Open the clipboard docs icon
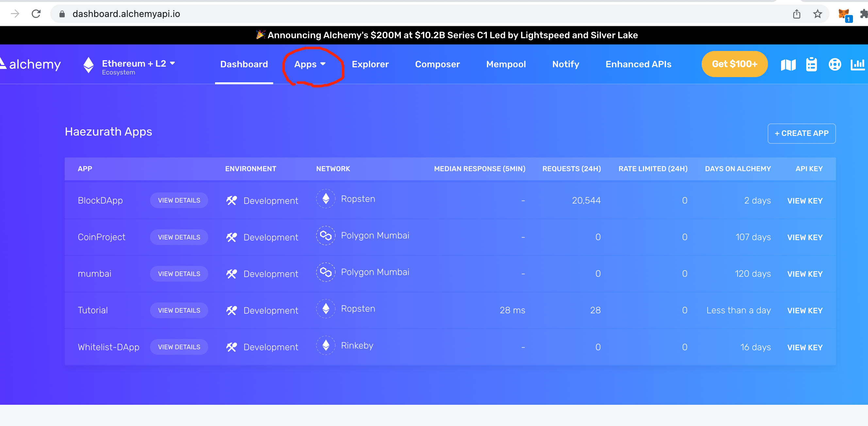This screenshot has height=426, width=868. [x=811, y=64]
